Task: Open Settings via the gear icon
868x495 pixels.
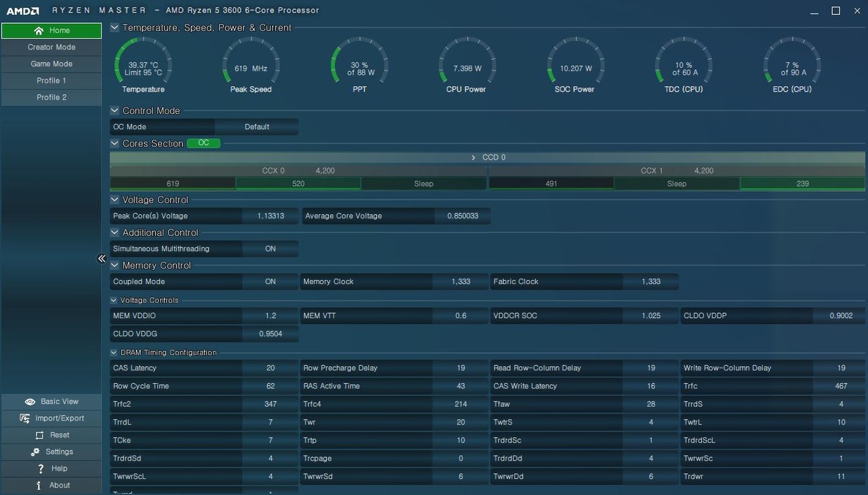Action: 35,452
